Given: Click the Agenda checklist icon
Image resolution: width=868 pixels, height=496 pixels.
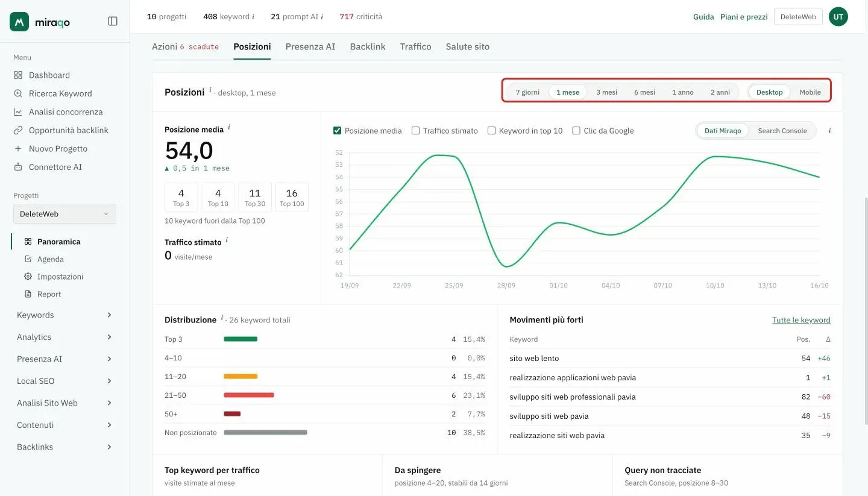Looking at the screenshot, I should (x=28, y=259).
